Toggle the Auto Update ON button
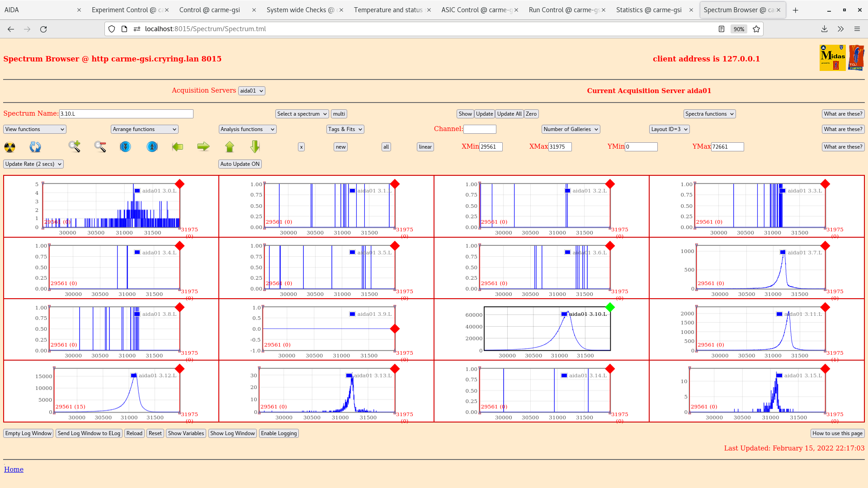Image resolution: width=868 pixels, height=488 pixels. point(240,164)
